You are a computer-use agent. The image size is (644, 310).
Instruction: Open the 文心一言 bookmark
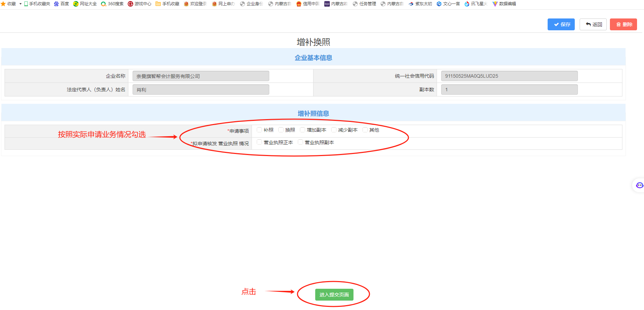(x=448, y=4)
